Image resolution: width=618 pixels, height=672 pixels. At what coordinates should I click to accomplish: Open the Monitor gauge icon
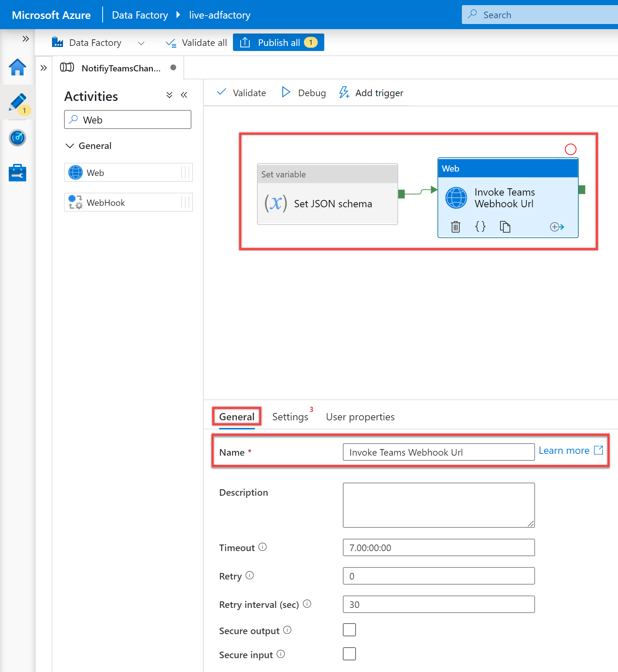pos(17,138)
